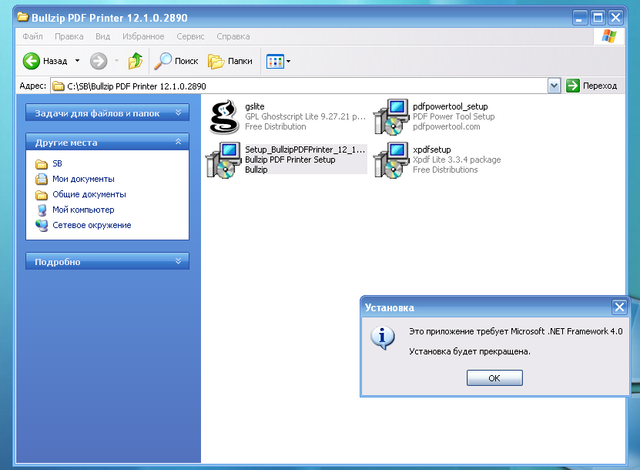This screenshot has height=470, width=640.
Task: Open the Назад history dropdown arrow
Action: [77, 61]
